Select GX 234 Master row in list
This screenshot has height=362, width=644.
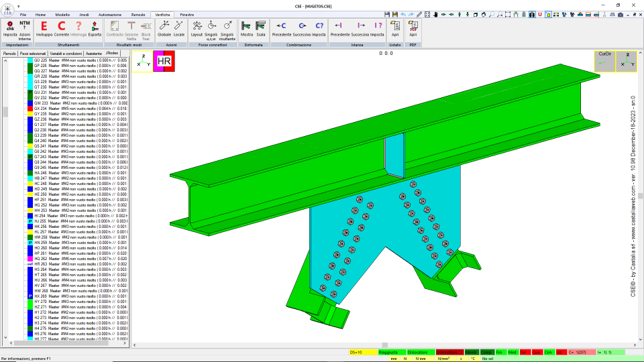click(x=80, y=109)
